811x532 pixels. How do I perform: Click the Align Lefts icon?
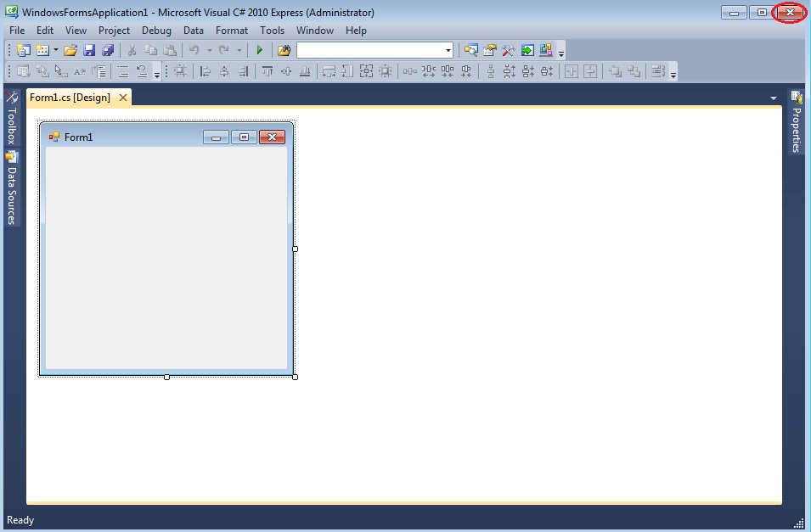click(x=206, y=70)
